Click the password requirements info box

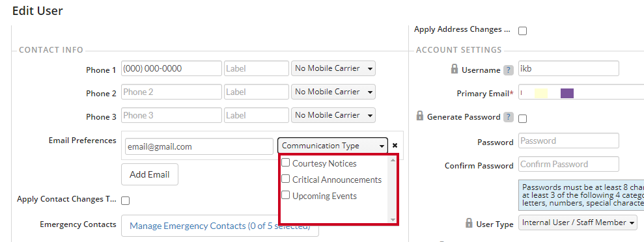(x=581, y=195)
